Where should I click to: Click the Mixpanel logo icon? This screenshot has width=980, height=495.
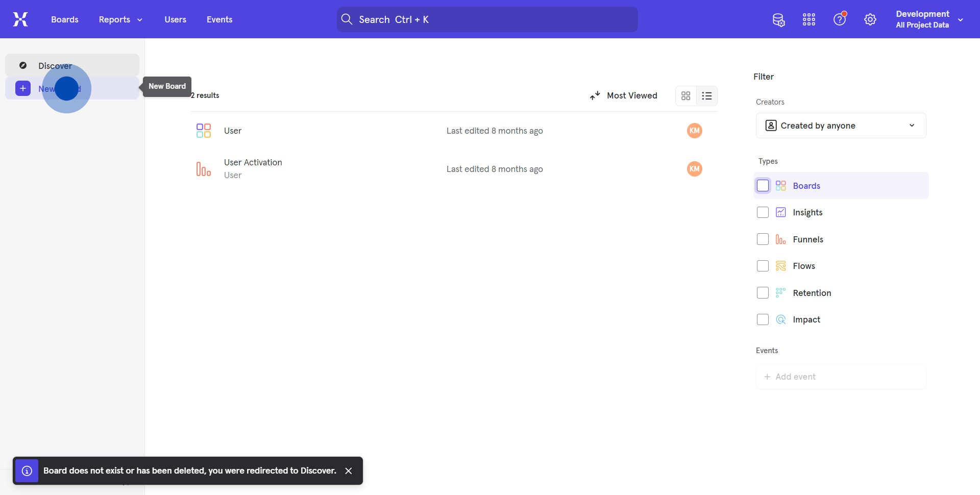(20, 19)
